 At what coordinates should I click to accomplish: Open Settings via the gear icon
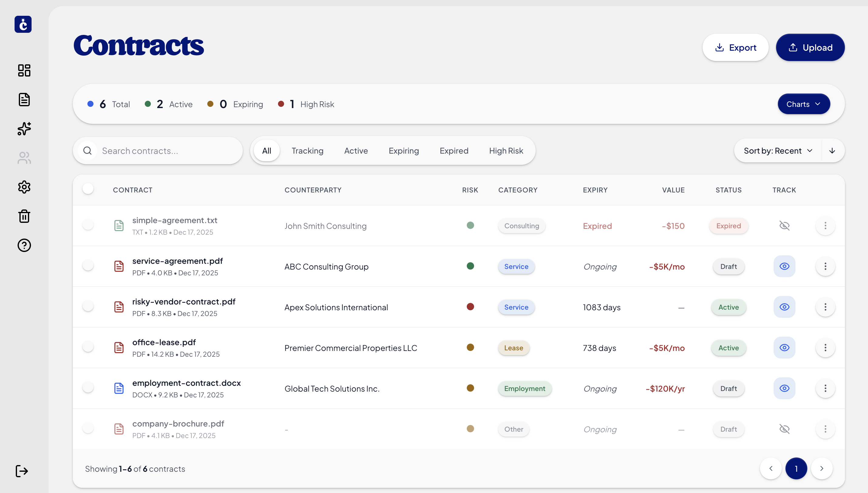(x=24, y=187)
